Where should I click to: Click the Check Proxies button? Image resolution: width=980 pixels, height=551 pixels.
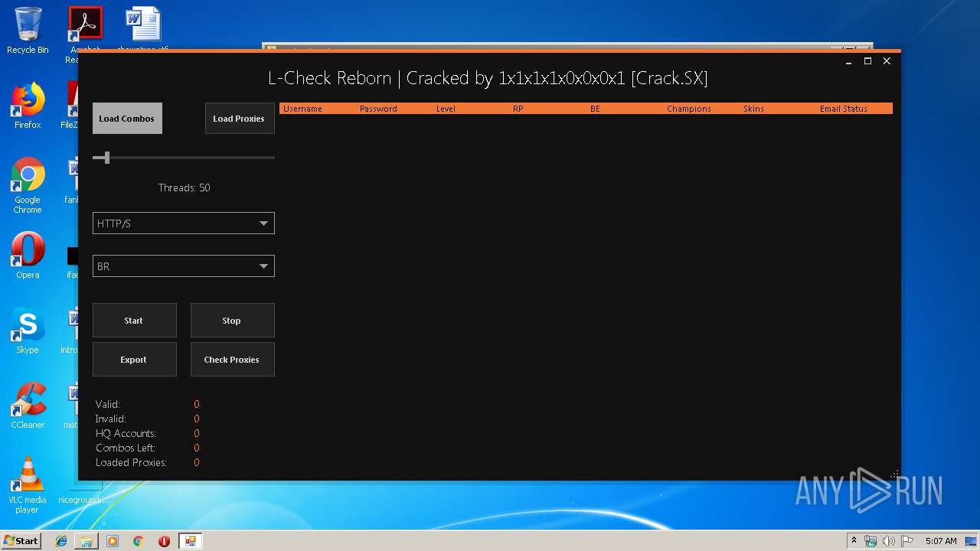click(x=232, y=360)
